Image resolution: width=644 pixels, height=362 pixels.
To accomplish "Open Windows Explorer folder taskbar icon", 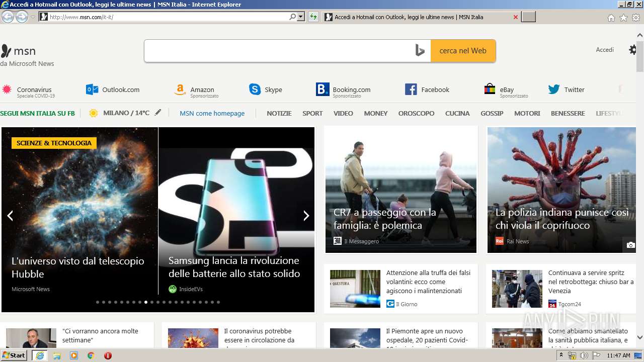I will pos(57,355).
